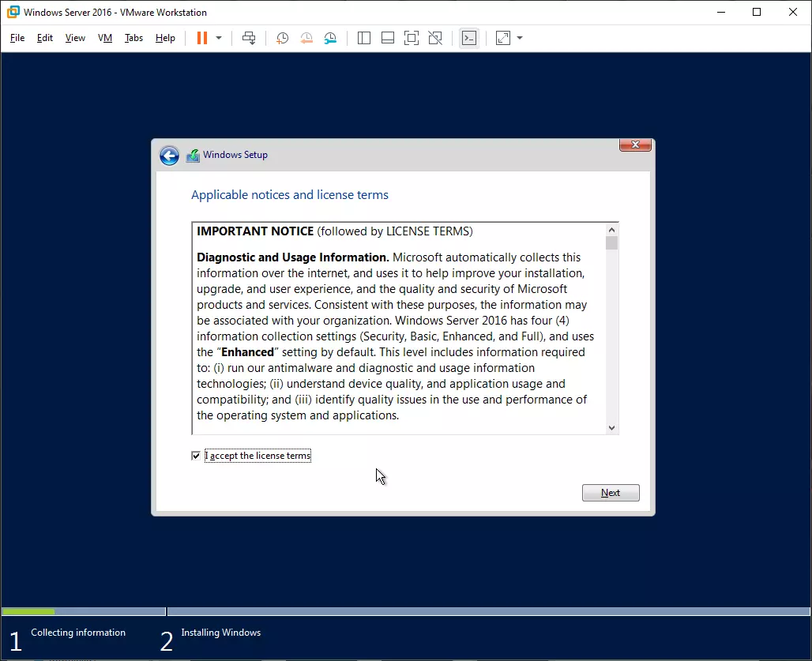Open the Tabs menu

[x=133, y=38]
